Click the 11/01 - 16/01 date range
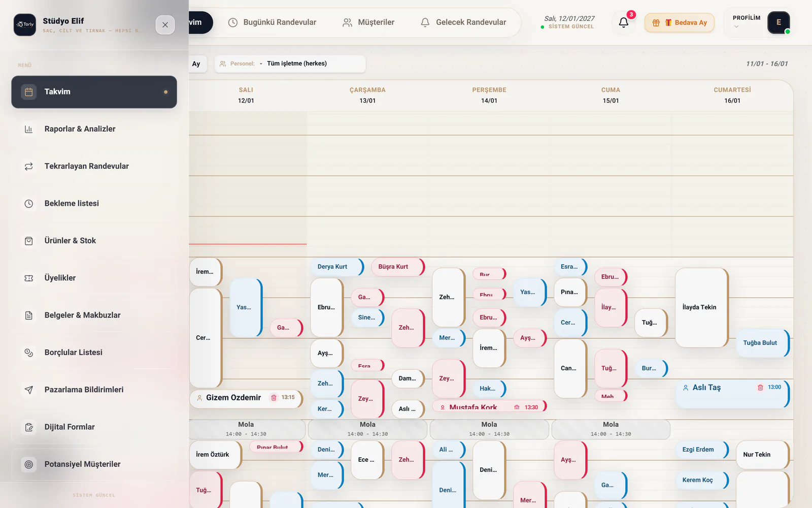 tap(767, 64)
